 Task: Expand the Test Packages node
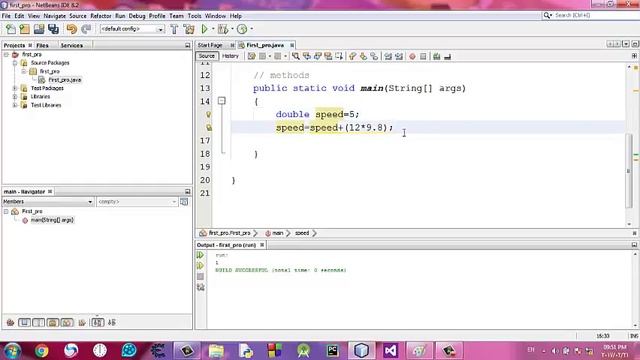[x=15, y=88]
